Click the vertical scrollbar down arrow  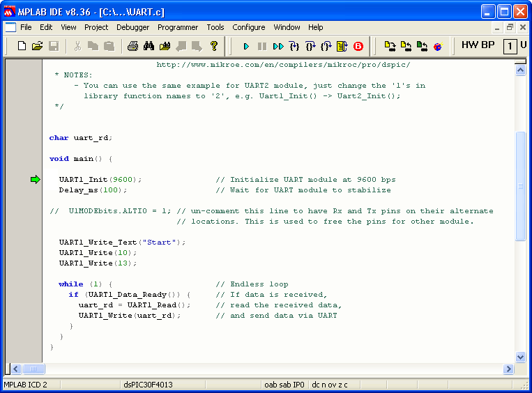pos(520,357)
